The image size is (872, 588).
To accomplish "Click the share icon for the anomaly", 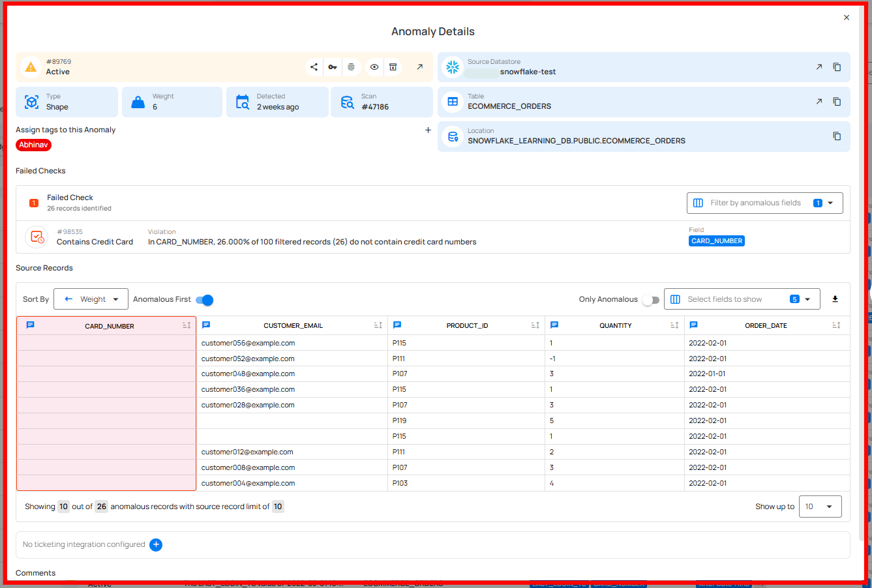I will click(x=314, y=67).
